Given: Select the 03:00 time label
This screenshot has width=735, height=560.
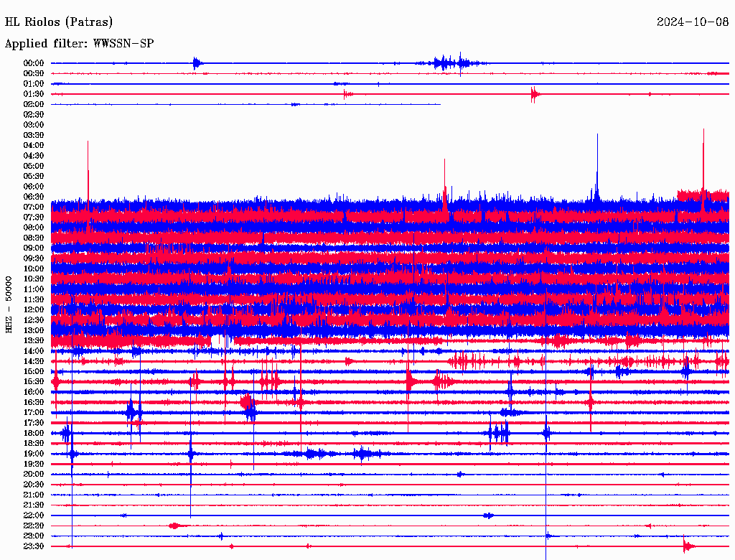Looking at the screenshot, I should [x=34, y=125].
